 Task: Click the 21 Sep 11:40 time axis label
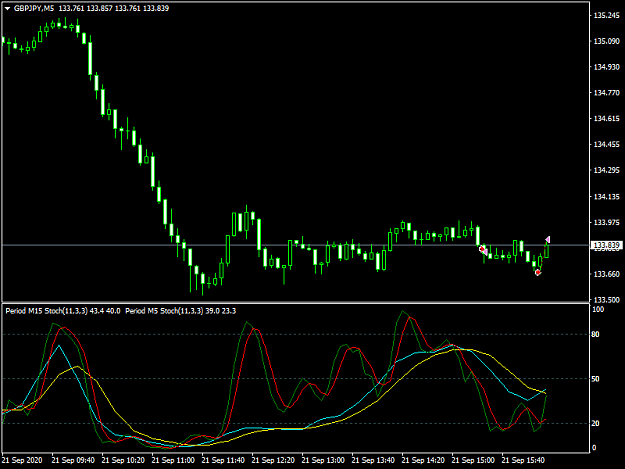pos(223,460)
